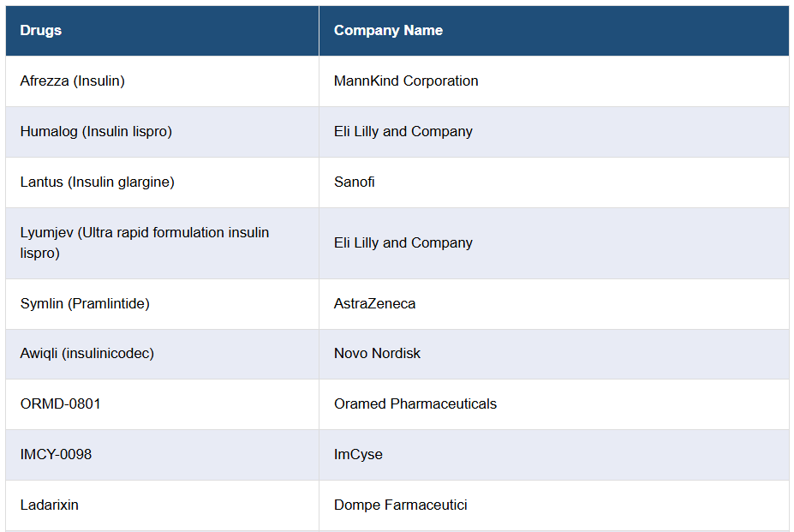Click the Ladarixin drug entry
This screenshot has width=794, height=532.
[50, 505]
